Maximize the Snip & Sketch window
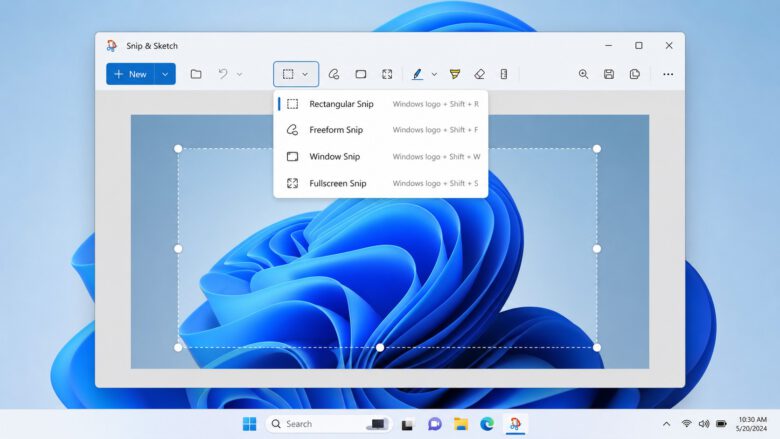Viewport: 780px width, 439px height. click(x=639, y=45)
